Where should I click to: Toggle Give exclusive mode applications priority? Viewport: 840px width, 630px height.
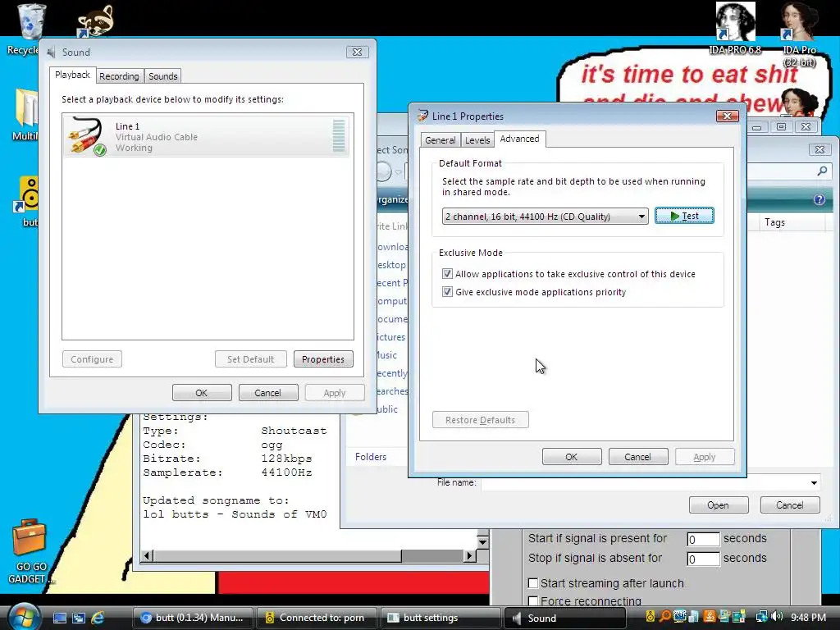(x=447, y=292)
